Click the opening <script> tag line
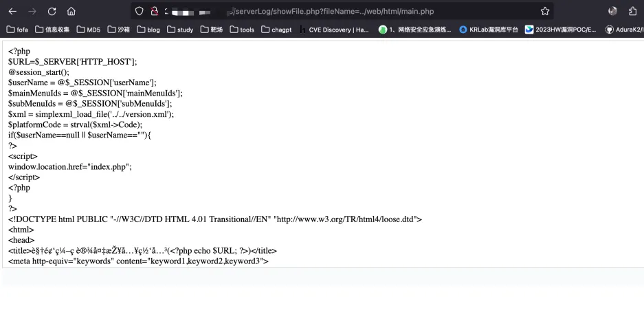Image resolution: width=644 pixels, height=328 pixels. tap(23, 156)
